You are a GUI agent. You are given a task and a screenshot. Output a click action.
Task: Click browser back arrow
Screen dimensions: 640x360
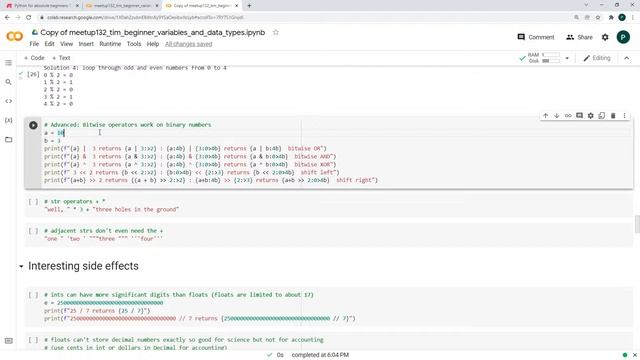pyautogui.click(x=7, y=17)
